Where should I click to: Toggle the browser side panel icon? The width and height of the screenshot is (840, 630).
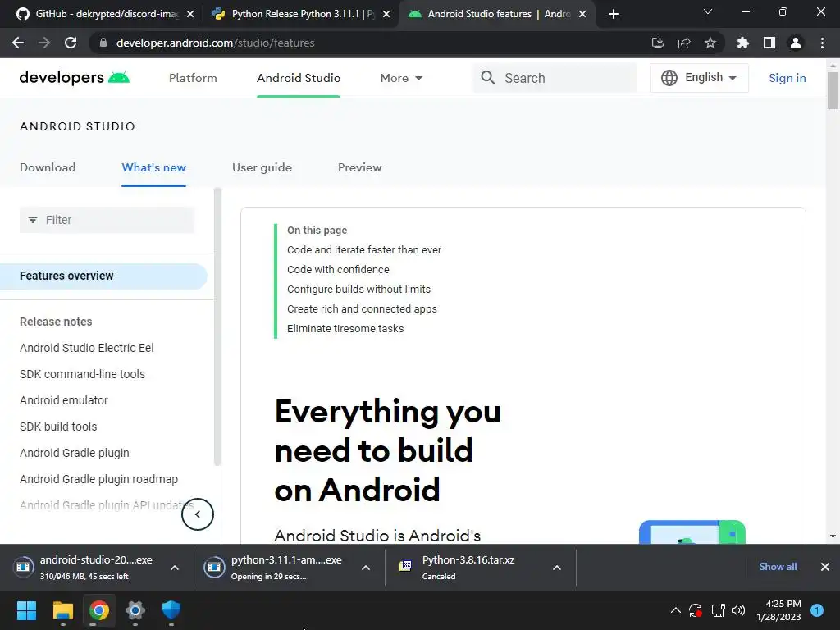pyautogui.click(x=769, y=43)
